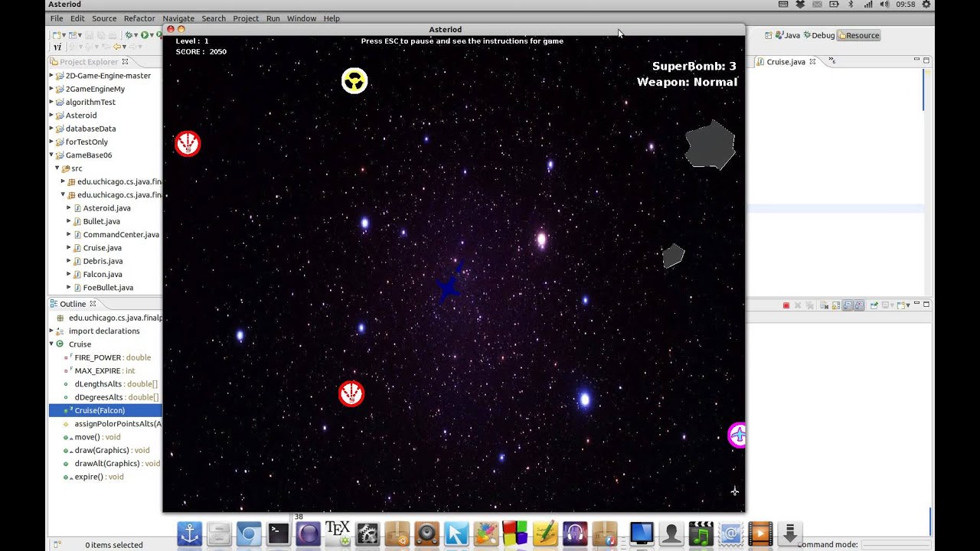
Task: Open the Refactor menu
Action: tap(139, 18)
